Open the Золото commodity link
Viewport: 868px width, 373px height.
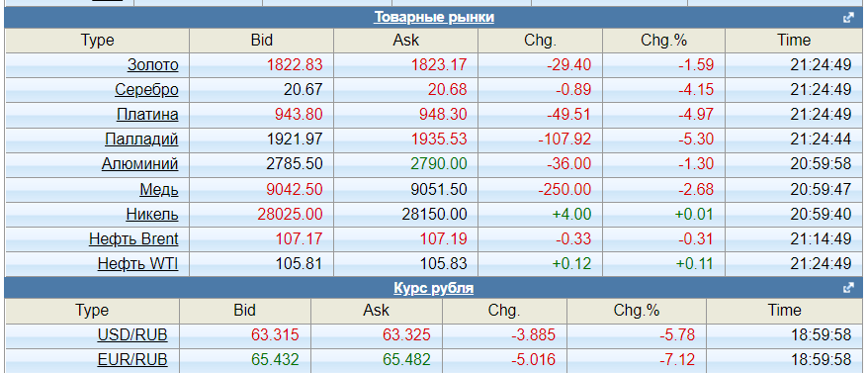click(x=153, y=65)
